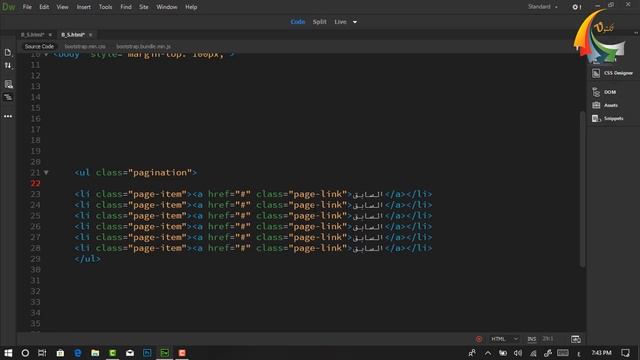Open the notification center icon
The width and height of the screenshot is (640, 360).
pos(625,353)
